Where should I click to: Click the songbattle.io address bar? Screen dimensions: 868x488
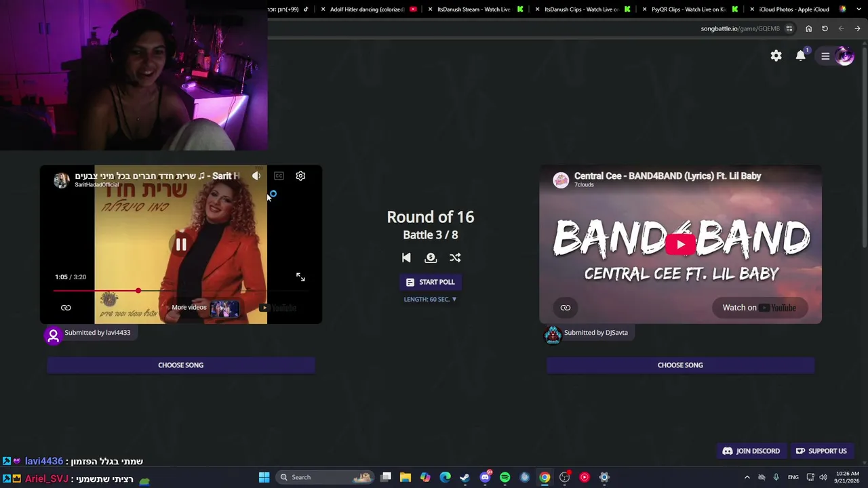click(x=740, y=28)
